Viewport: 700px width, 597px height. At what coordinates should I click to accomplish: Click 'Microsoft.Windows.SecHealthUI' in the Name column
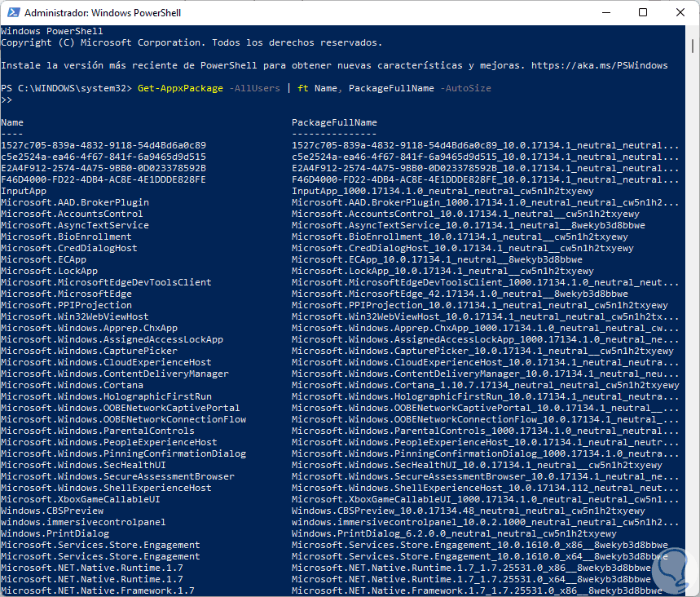[83, 465]
